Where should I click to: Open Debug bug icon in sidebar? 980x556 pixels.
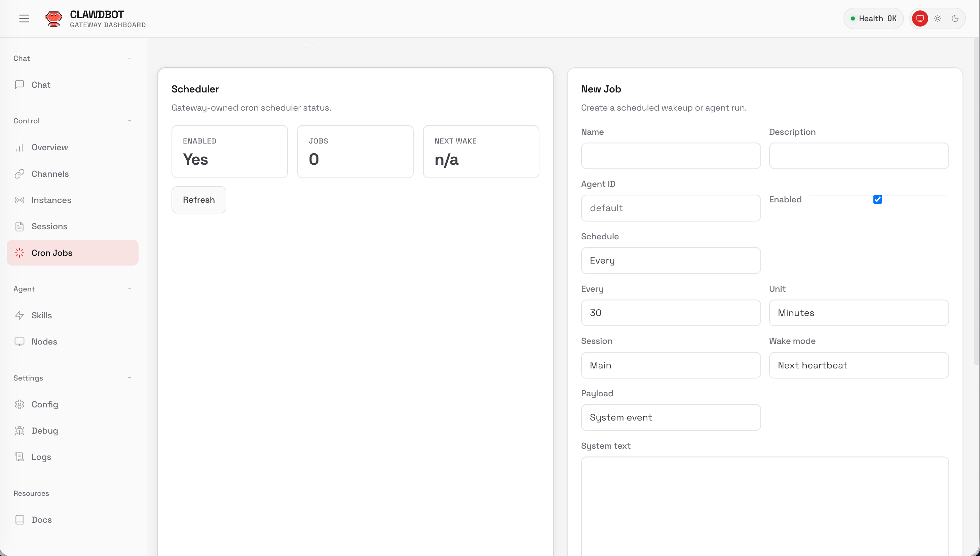pos(20,430)
